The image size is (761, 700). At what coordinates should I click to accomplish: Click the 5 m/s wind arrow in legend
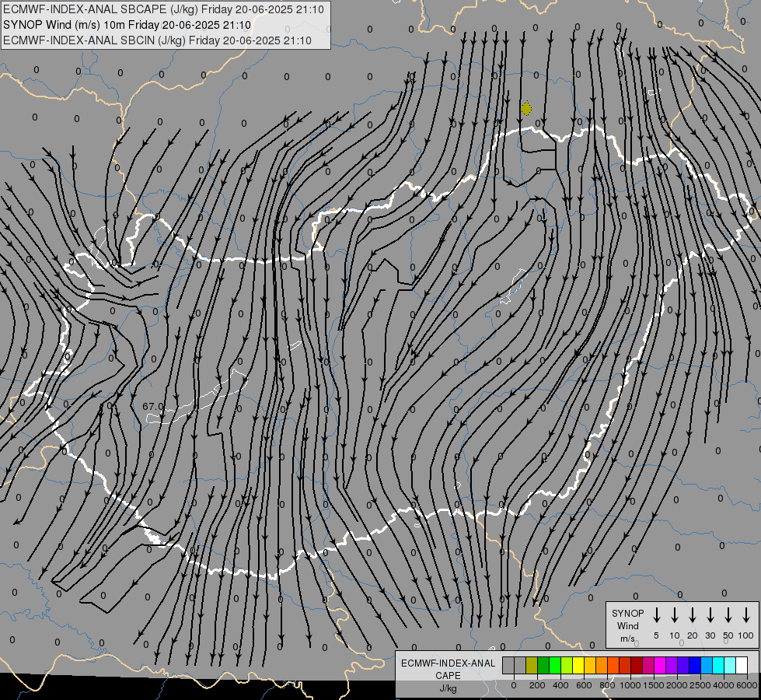[656, 615]
